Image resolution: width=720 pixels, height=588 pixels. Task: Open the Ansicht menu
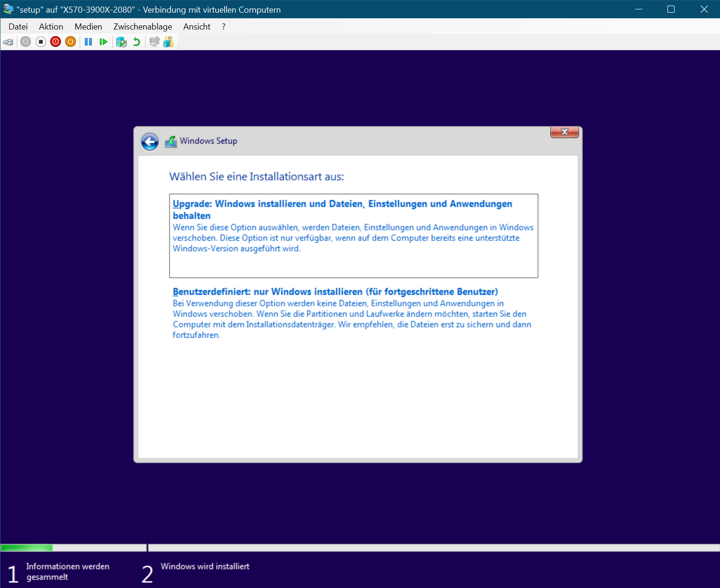pyautogui.click(x=197, y=27)
